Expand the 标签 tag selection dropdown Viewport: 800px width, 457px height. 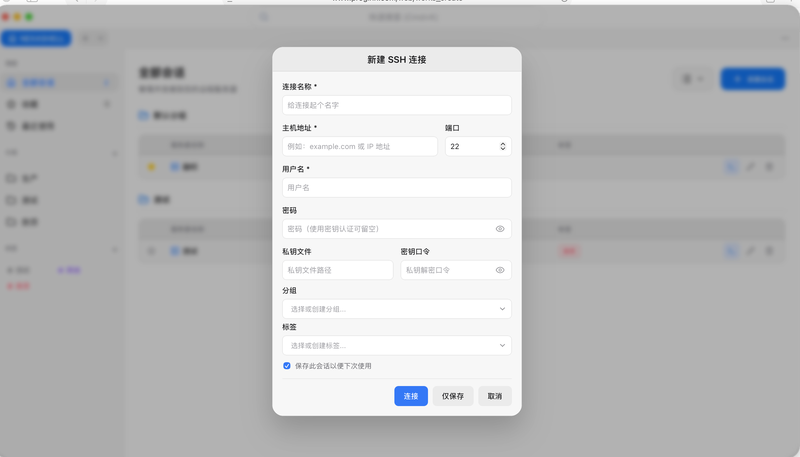396,345
